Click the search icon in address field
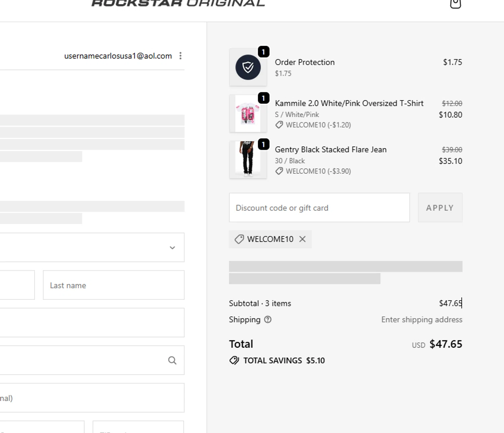504x433 pixels. [172, 360]
